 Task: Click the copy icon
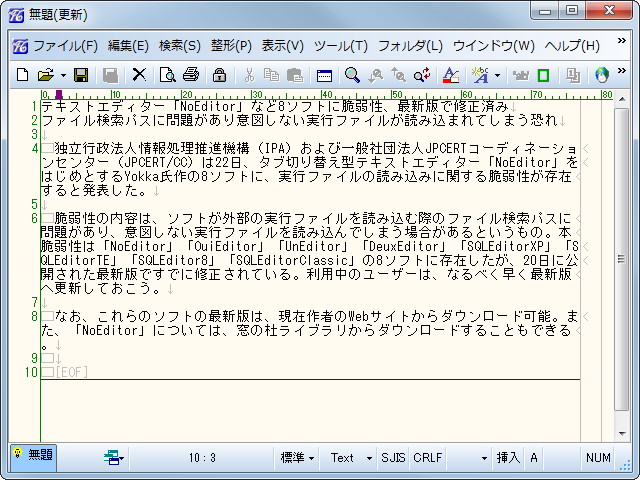pos(271,75)
